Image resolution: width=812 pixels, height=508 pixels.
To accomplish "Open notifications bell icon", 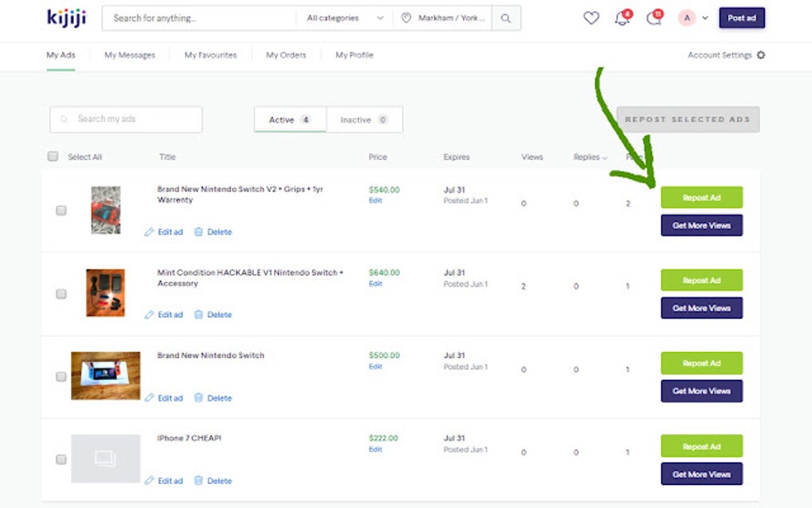I will coord(622,18).
